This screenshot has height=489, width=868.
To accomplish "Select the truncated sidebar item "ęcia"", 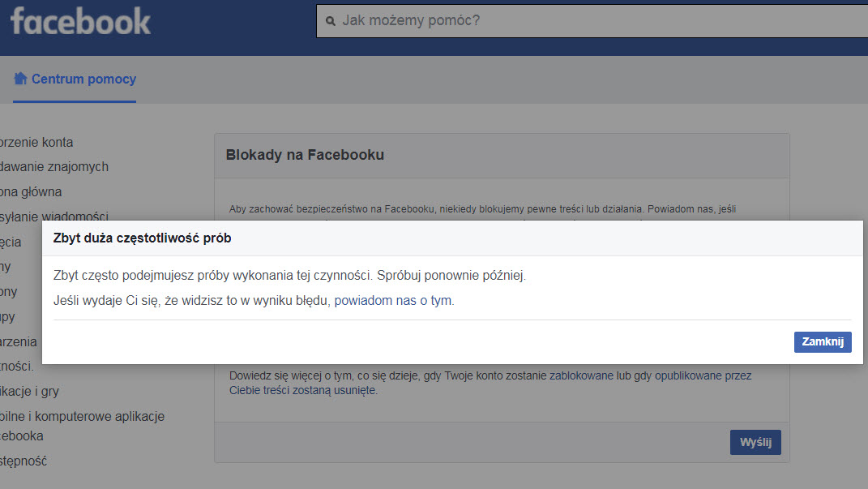I will [x=11, y=242].
